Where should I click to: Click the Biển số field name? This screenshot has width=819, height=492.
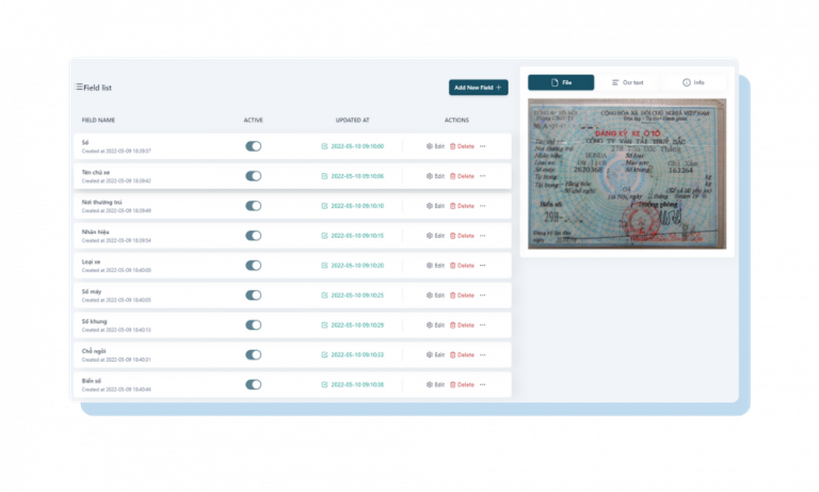click(91, 381)
